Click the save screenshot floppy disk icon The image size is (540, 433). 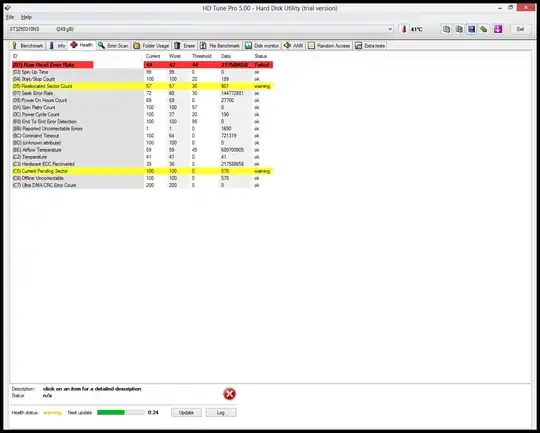471,29
